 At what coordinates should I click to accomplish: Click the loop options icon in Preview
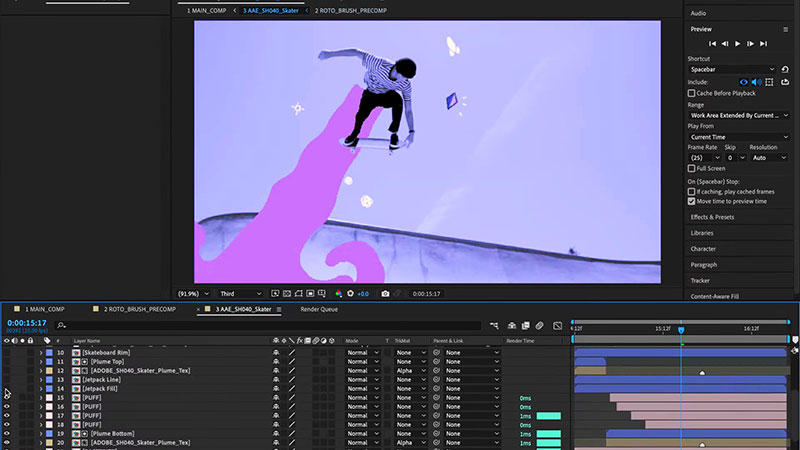coord(785,82)
